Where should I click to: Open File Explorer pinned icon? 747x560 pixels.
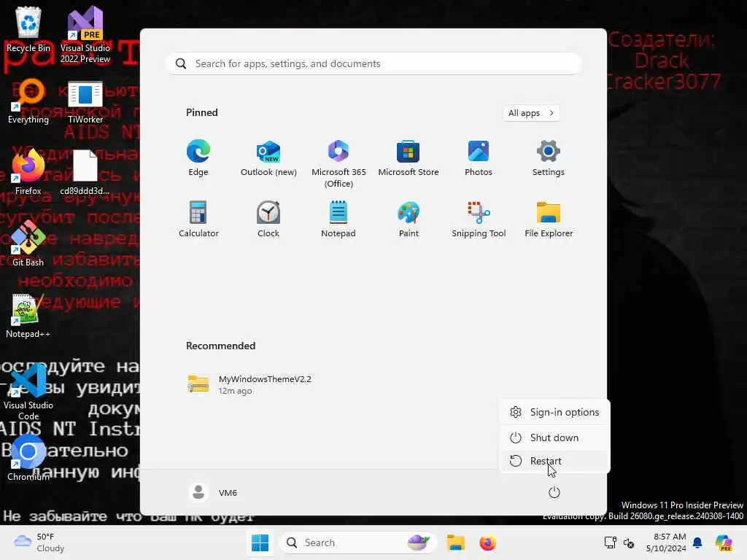tap(549, 219)
